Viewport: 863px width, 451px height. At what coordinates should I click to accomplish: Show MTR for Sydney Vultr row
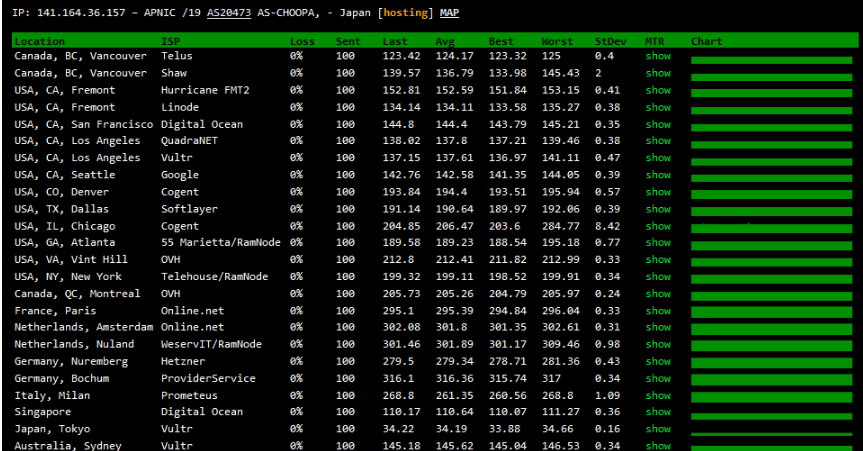[658, 446]
